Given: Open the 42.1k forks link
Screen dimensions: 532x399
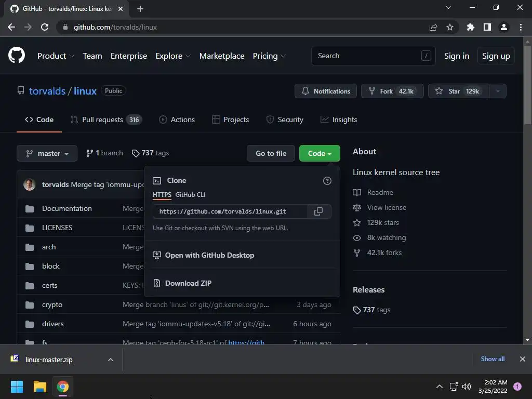Looking at the screenshot, I should [x=377, y=253].
